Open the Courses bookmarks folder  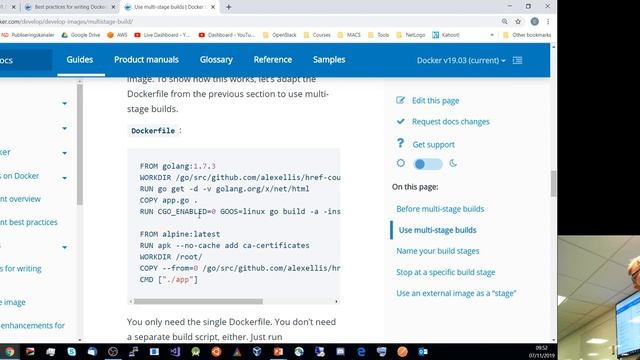click(317, 35)
